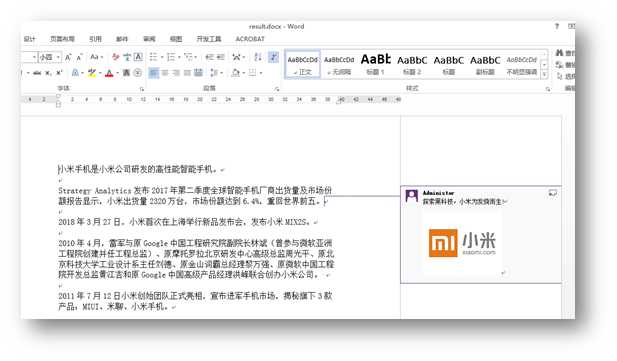Toggle show paragraph marks button
617x361 pixels.
[273, 57]
